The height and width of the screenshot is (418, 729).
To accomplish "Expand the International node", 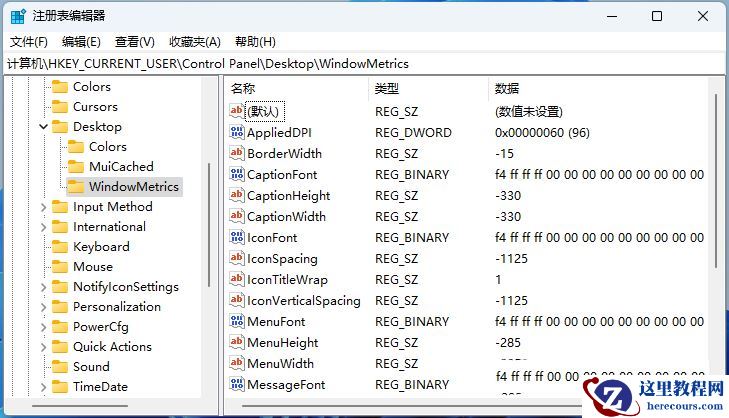I will click(x=43, y=226).
